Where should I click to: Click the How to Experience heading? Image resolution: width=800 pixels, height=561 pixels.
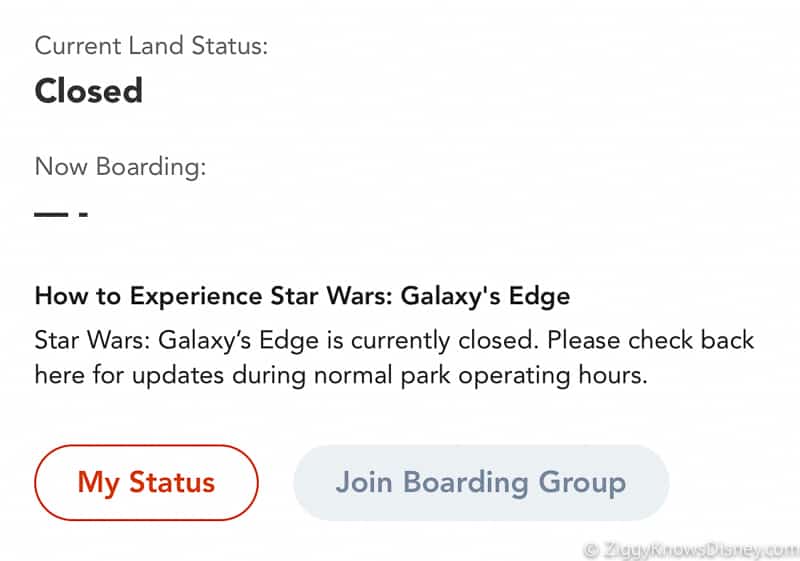(302, 296)
